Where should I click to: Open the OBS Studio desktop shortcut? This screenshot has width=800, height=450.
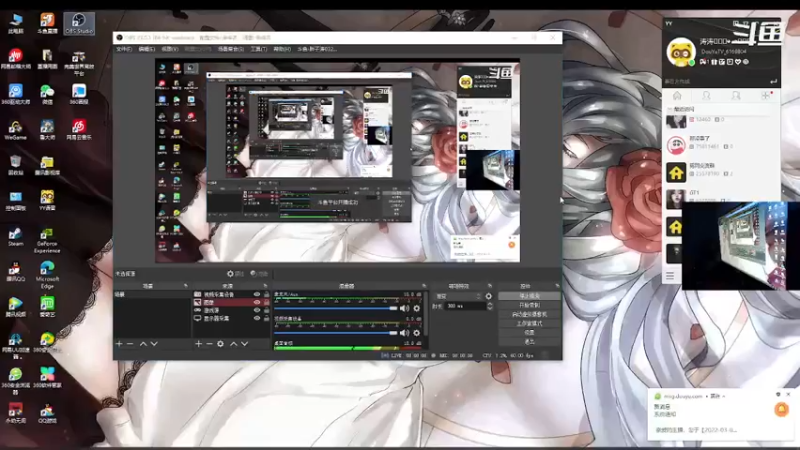click(79, 23)
